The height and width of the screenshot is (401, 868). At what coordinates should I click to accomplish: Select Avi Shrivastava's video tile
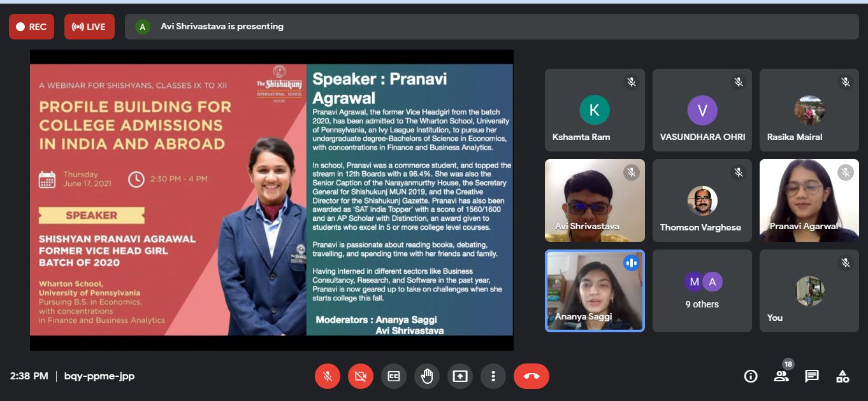coord(595,200)
